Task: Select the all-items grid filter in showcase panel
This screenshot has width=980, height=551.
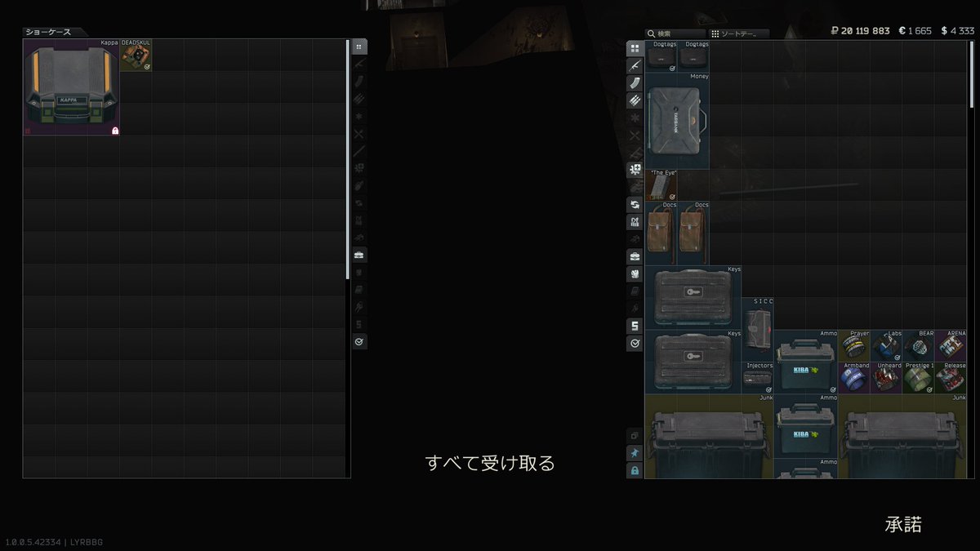Action: 359,47
